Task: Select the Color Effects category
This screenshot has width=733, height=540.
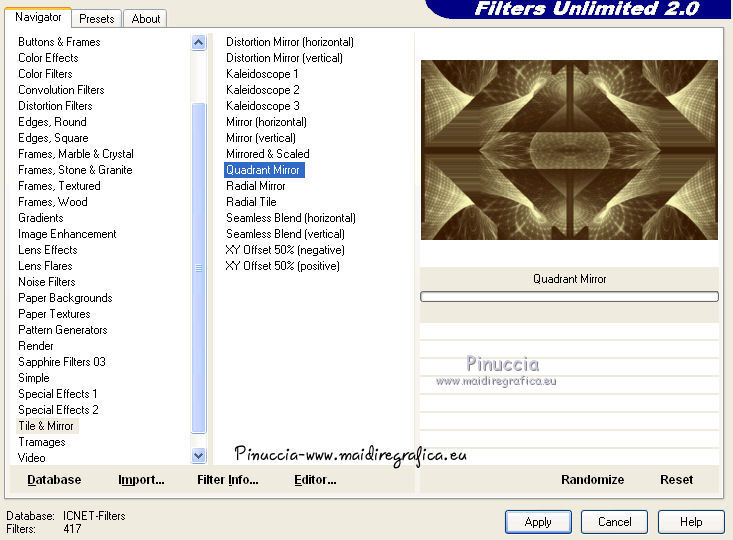Action: coord(48,58)
